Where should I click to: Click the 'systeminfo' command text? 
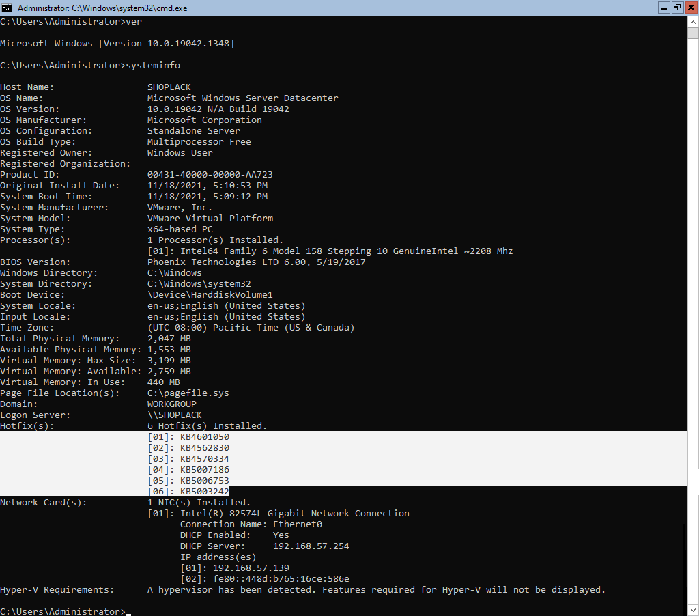(x=153, y=66)
